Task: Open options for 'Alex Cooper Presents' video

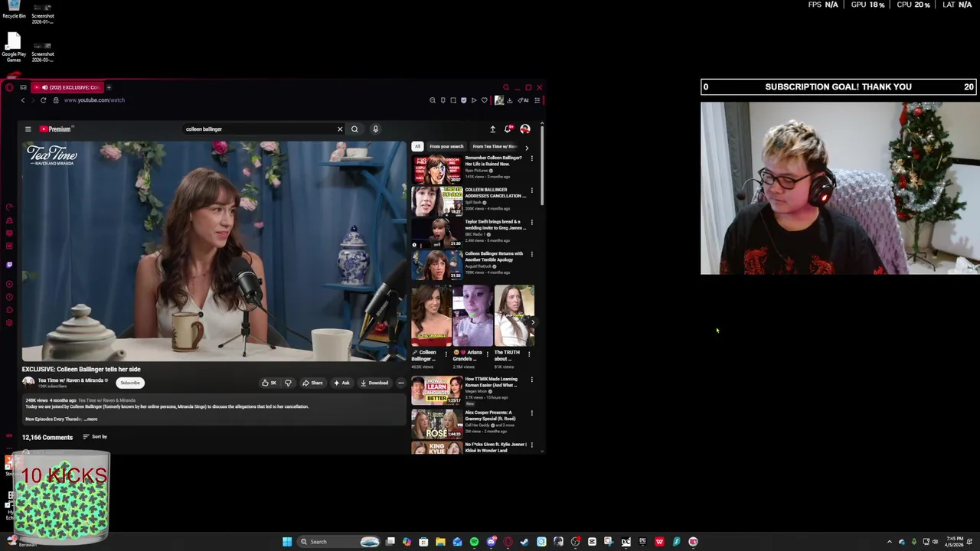Action: click(x=531, y=413)
